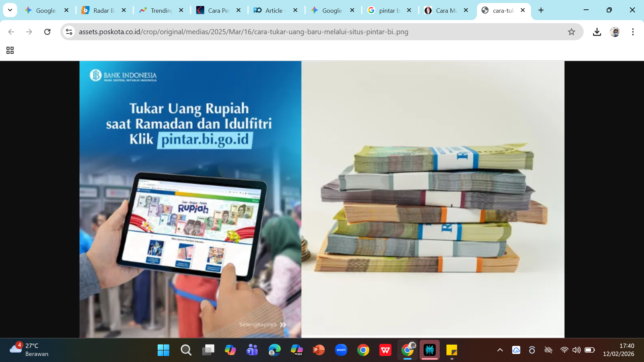
Task: Open the apps grid in bookmarks bar
Action: 10,50
